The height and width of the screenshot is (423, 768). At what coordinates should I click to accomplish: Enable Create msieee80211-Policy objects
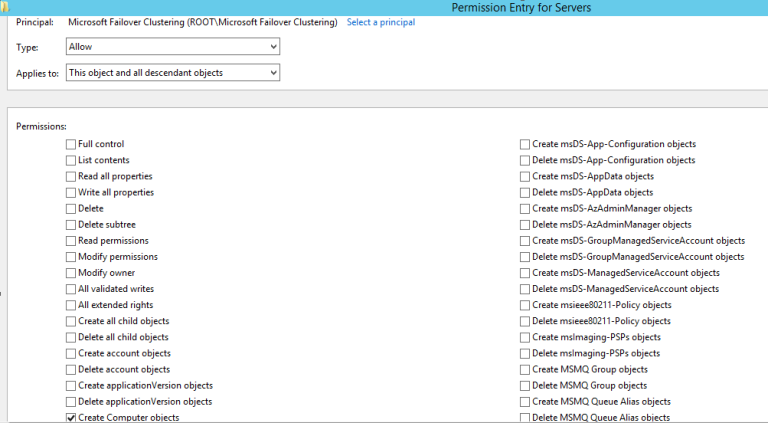(x=525, y=305)
